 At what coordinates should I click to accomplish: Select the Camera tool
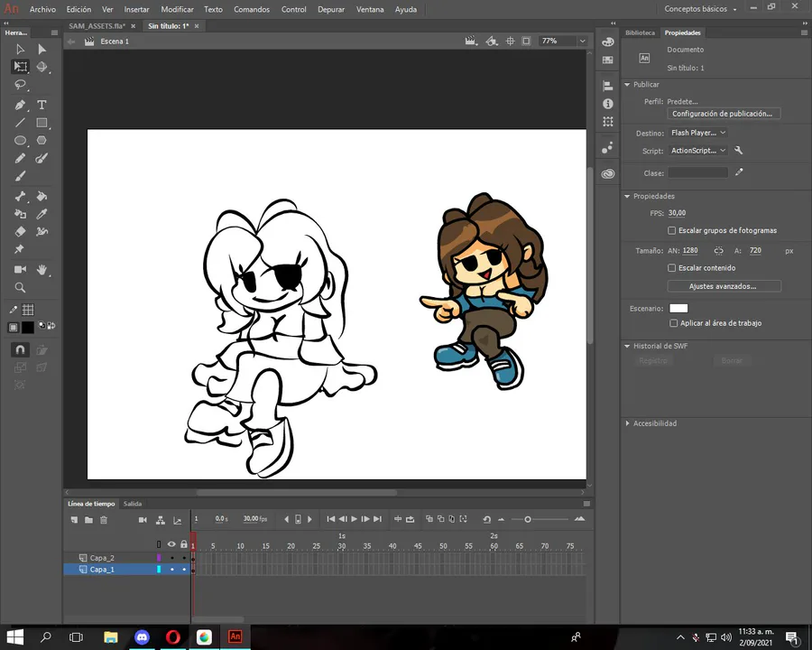(x=20, y=270)
